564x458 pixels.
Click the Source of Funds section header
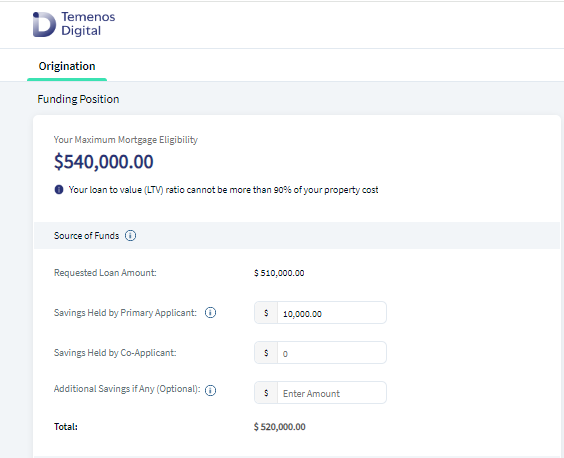297,236
